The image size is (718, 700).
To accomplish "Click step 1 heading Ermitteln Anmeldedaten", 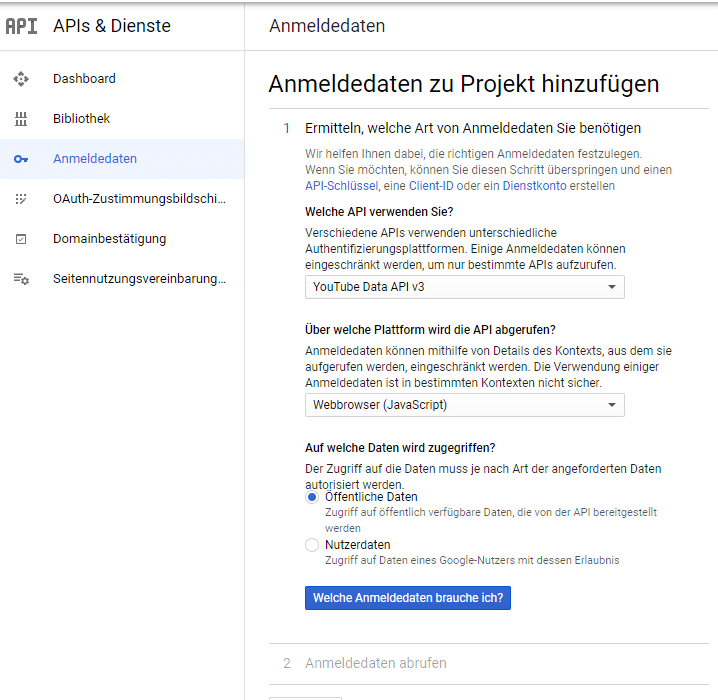I will pos(473,128).
